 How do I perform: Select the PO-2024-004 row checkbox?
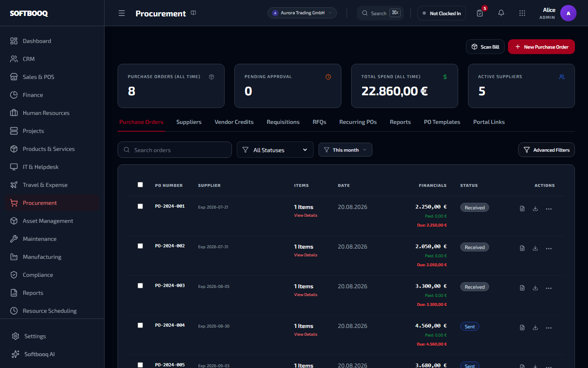140,325
